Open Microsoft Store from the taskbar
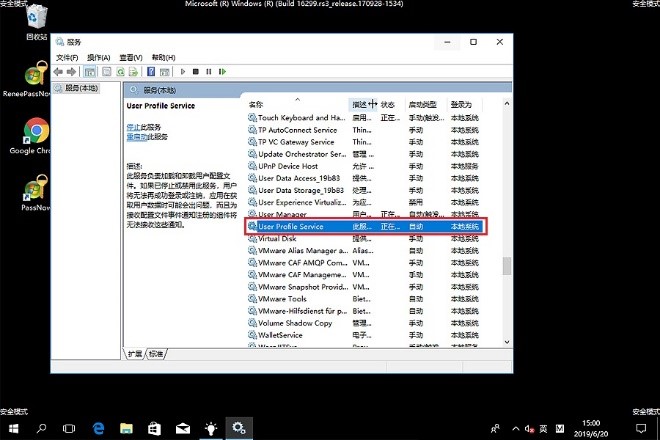The height and width of the screenshot is (440, 660). (x=154, y=429)
